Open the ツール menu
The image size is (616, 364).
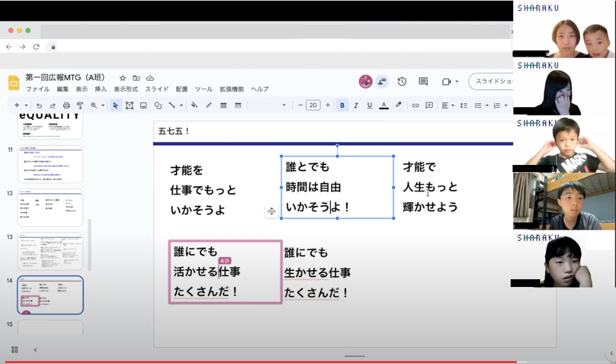[x=204, y=89]
